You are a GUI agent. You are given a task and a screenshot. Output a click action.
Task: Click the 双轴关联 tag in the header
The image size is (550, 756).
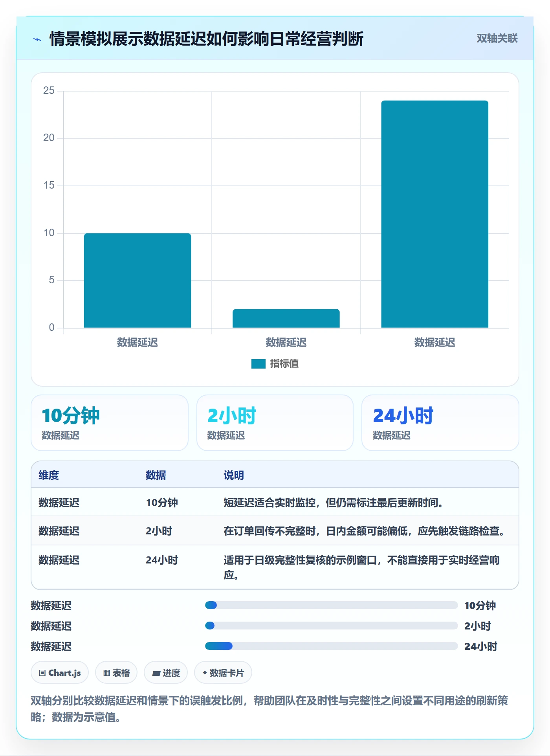pyautogui.click(x=497, y=38)
